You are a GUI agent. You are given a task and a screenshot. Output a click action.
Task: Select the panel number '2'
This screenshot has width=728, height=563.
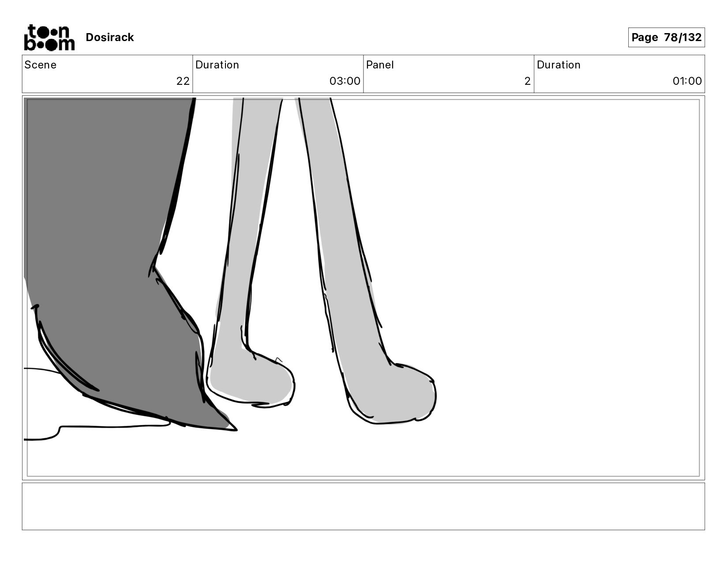[527, 81]
